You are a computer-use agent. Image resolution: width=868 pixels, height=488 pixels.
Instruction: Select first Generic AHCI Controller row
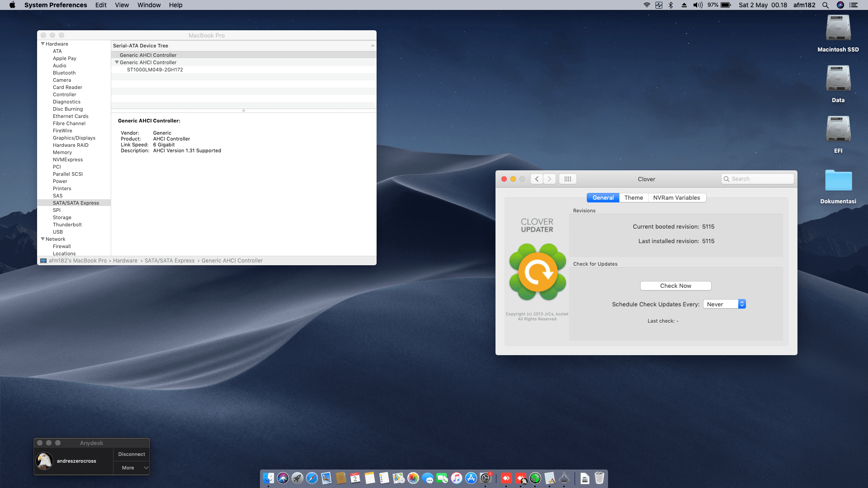[x=244, y=55]
